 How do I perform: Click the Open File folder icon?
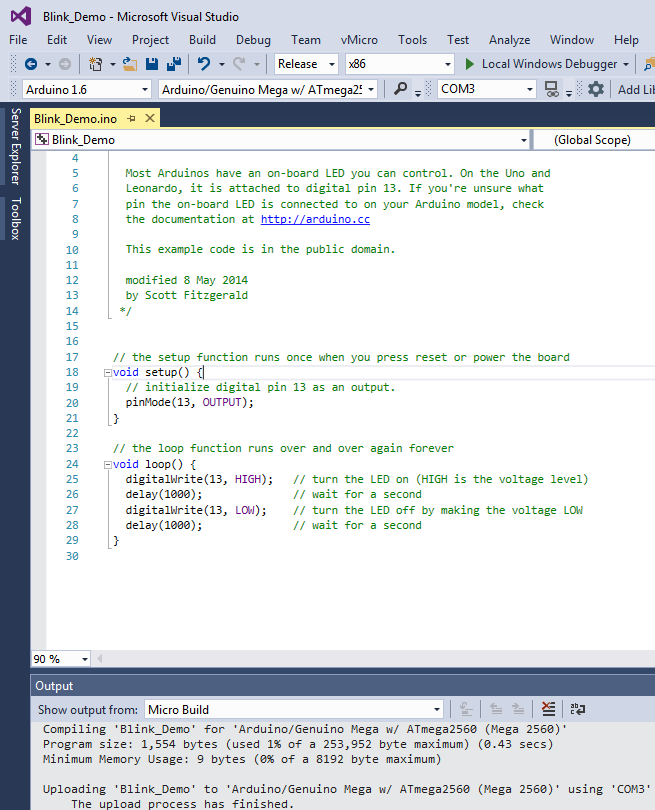pyautogui.click(x=130, y=64)
